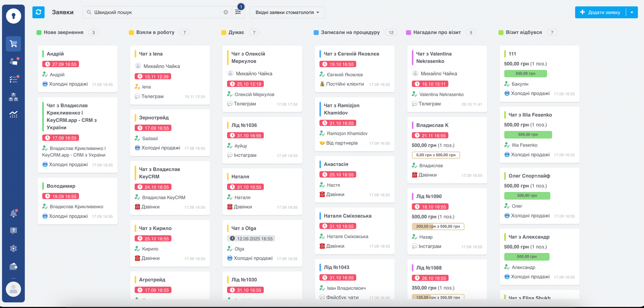
Task: Click the blue refresh button beside Заявки
Action: (38, 12)
